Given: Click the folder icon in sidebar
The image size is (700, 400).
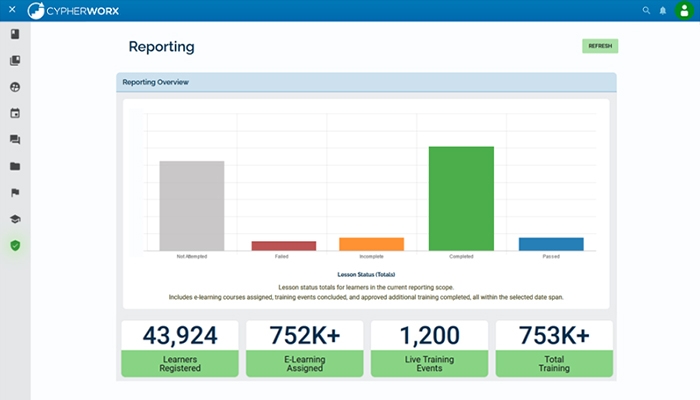Looking at the screenshot, I should (x=15, y=166).
